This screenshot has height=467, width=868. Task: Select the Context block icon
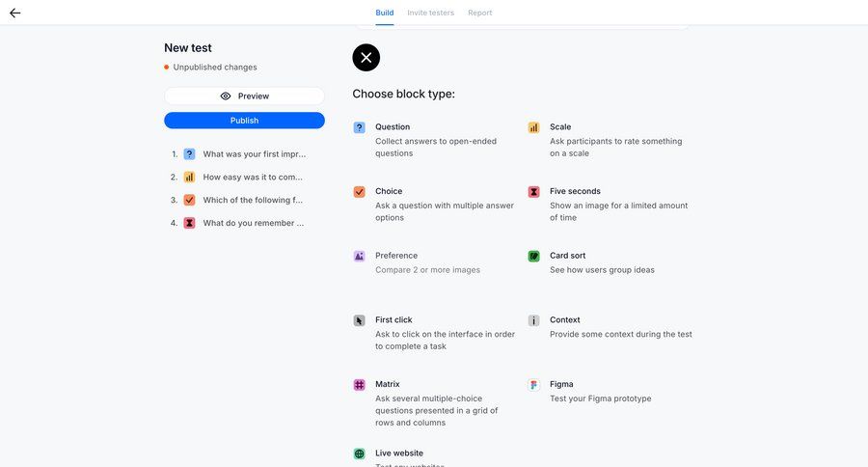533,320
